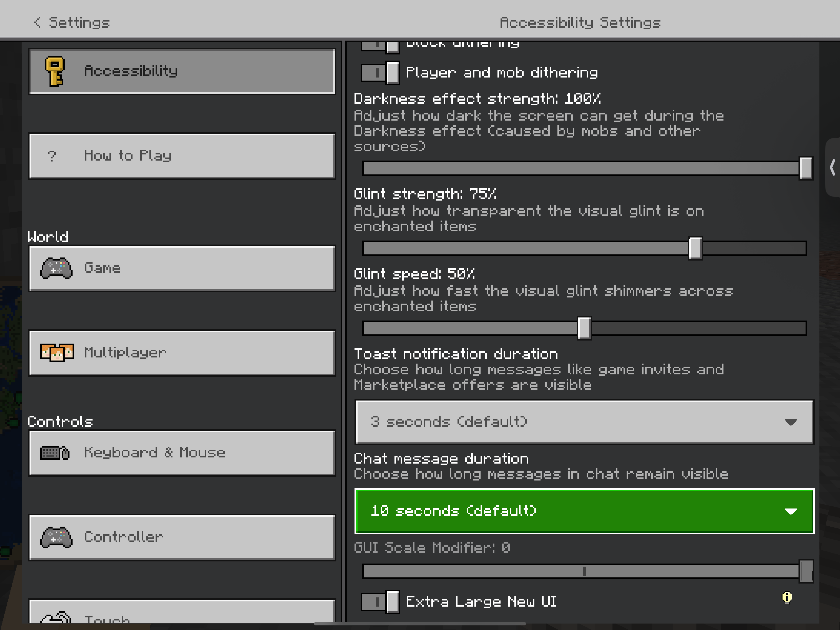Toggle Player and mob dithering

point(380,73)
